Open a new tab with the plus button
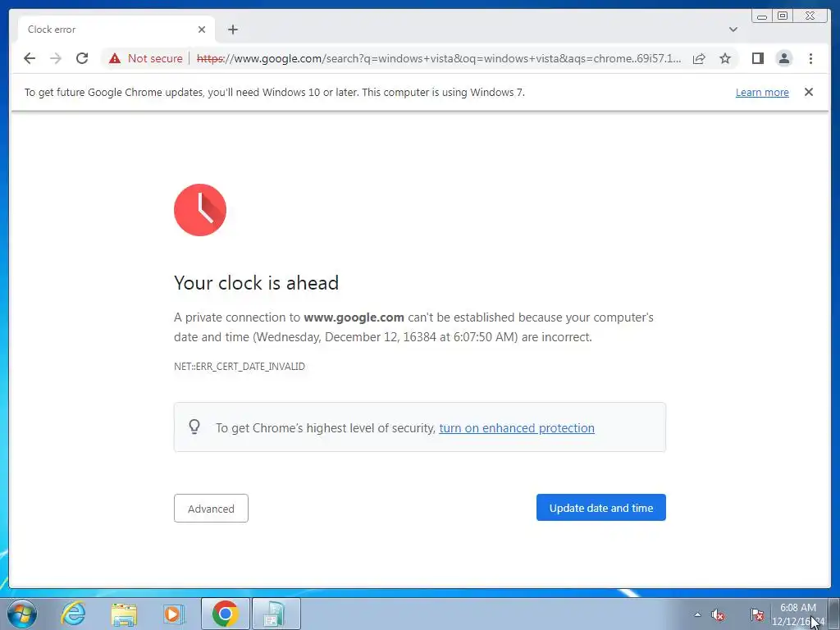The image size is (840, 630). click(x=232, y=30)
